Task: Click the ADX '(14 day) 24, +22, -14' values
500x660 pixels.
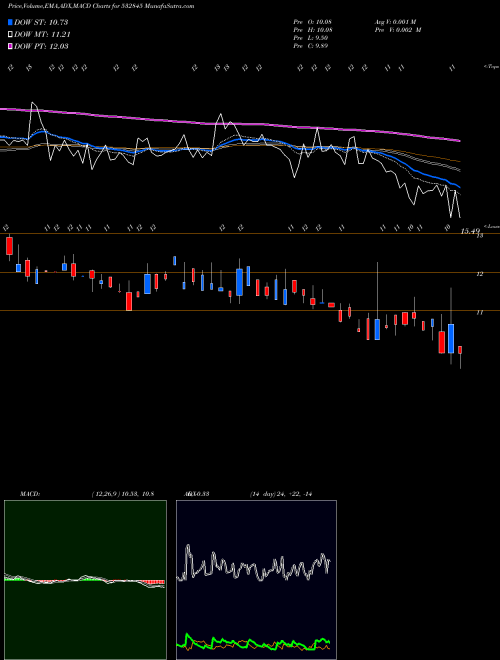Action: click(x=281, y=494)
